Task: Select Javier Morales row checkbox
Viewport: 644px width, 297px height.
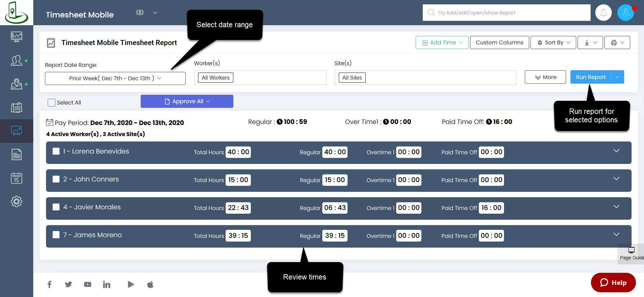Action: tap(56, 207)
